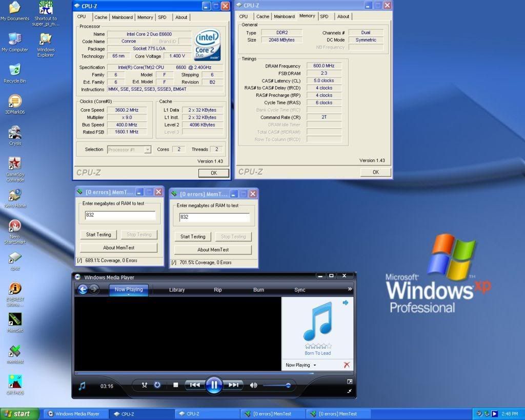525x420 pixels.
Task: Click the music note icon beside elapsed time
Action: (82, 386)
